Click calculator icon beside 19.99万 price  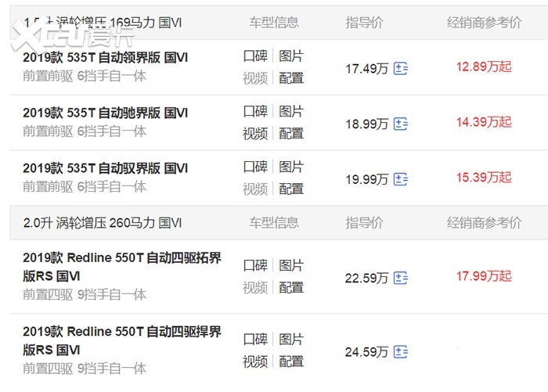click(401, 179)
